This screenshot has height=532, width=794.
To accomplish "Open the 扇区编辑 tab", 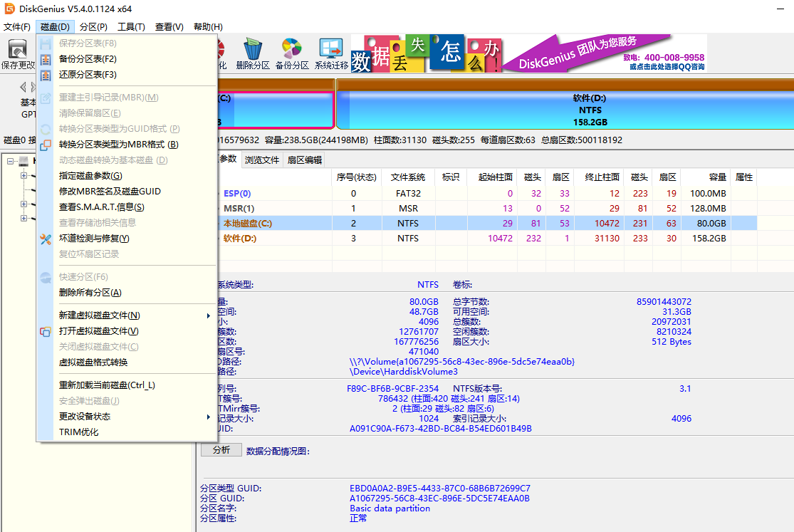I will 304,160.
